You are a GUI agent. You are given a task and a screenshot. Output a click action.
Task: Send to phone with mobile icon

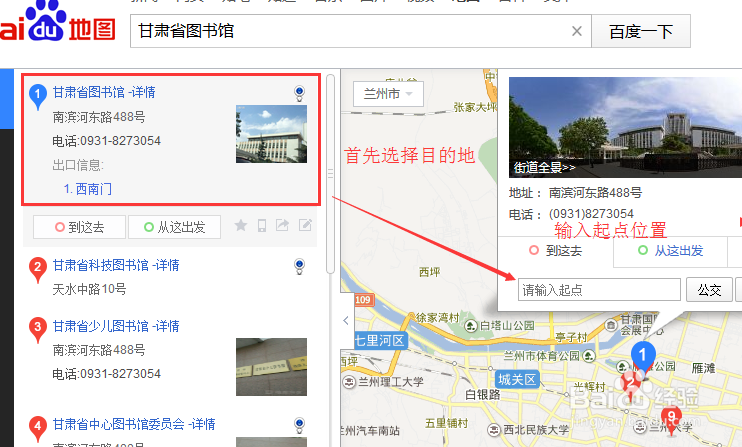click(262, 226)
